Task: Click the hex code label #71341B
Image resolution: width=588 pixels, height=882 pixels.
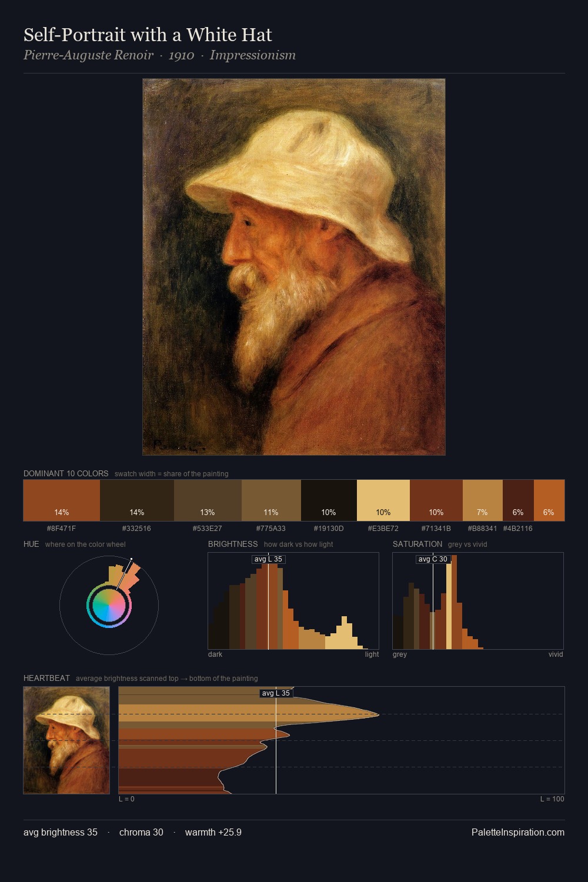Action: pyautogui.click(x=436, y=529)
